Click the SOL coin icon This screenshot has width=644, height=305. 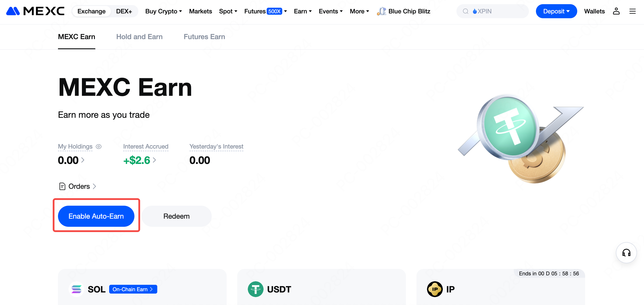(76, 289)
